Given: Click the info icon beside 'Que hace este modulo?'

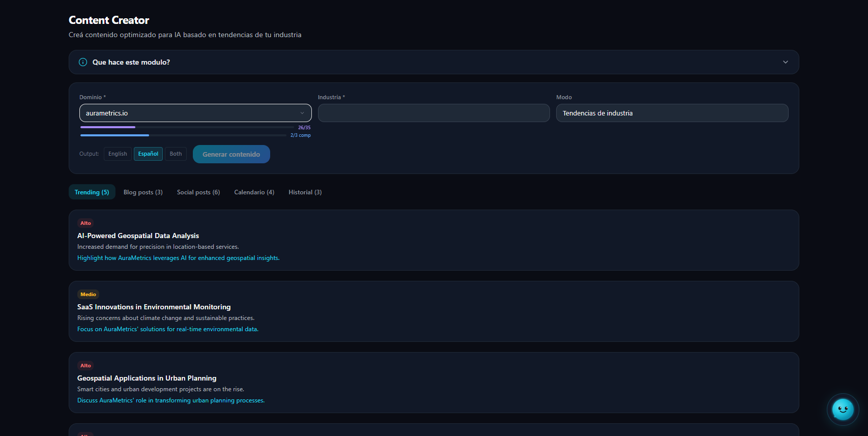Looking at the screenshot, I should tap(83, 62).
